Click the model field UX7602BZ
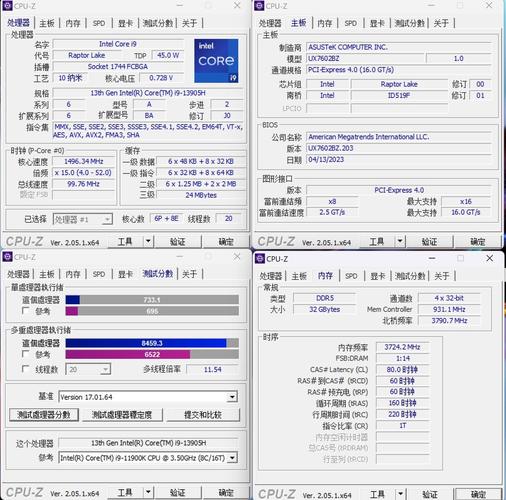This screenshot has width=506, height=500. pos(365,59)
